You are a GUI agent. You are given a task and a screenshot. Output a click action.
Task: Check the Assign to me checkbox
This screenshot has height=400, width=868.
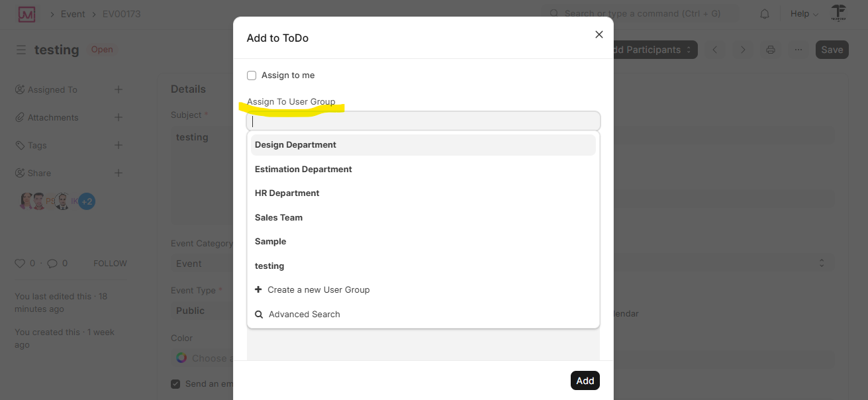coord(252,75)
